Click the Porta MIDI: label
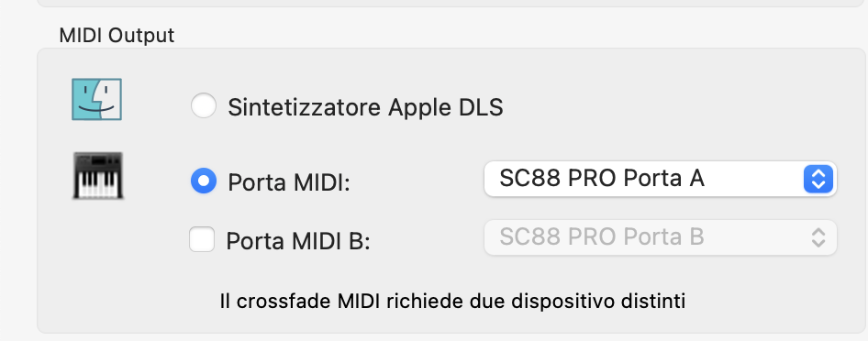Screen dimensions: 868x341 point(289,182)
